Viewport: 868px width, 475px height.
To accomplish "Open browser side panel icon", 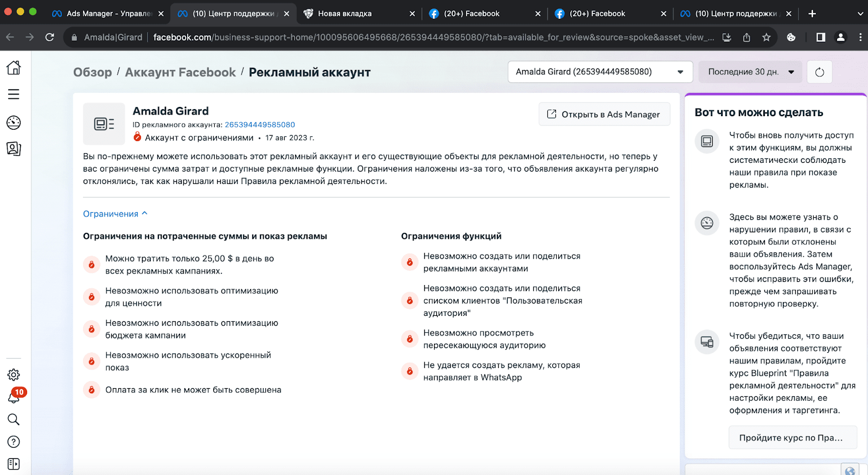I will pyautogui.click(x=821, y=37).
